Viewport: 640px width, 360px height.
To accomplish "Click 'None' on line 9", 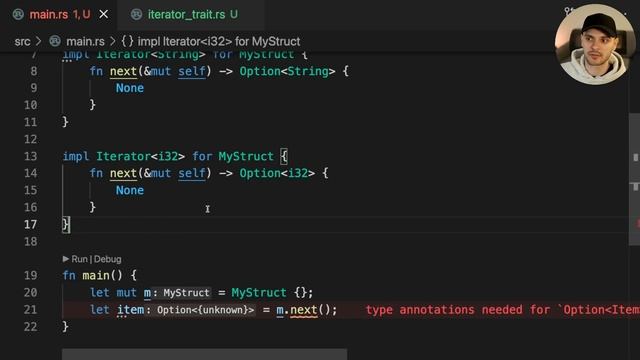I will (x=130, y=88).
